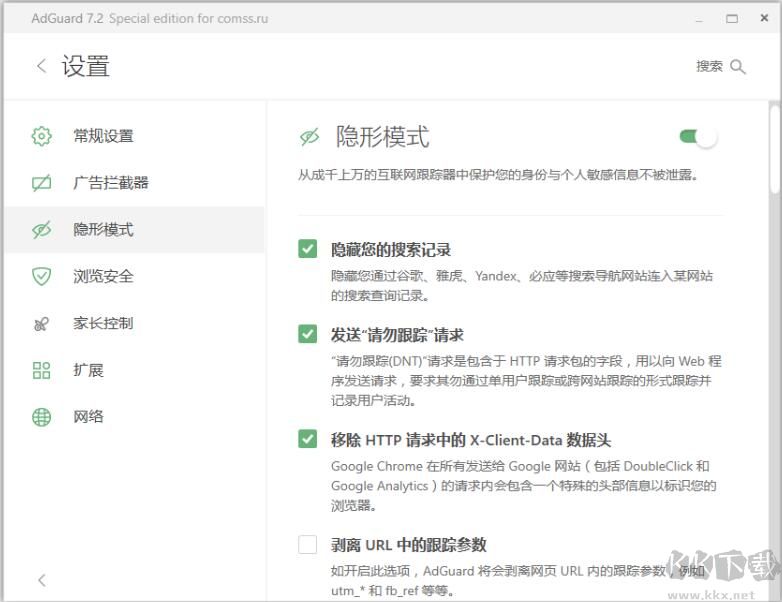The width and height of the screenshot is (782, 602).
Task: Click the 扩展 grid icon
Action: point(41,370)
